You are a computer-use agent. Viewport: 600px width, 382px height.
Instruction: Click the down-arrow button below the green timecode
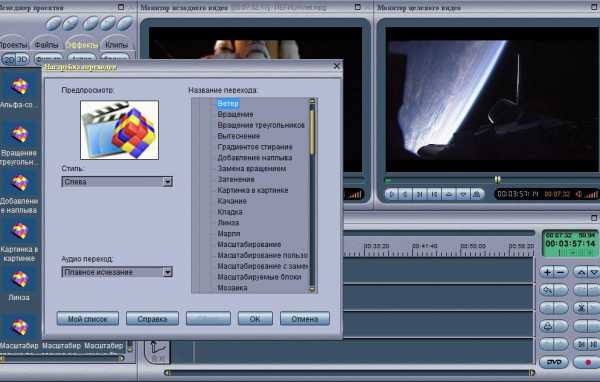(594, 272)
